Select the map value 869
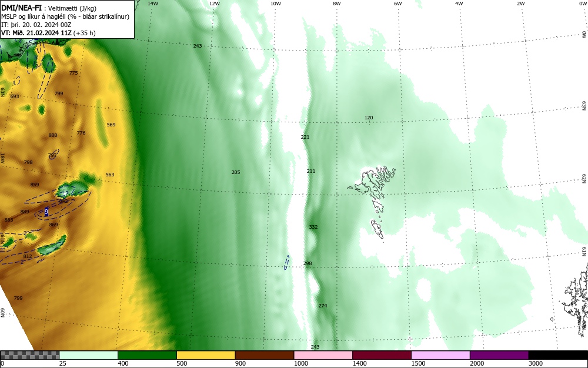This screenshot has width=588, height=368. click(x=54, y=225)
